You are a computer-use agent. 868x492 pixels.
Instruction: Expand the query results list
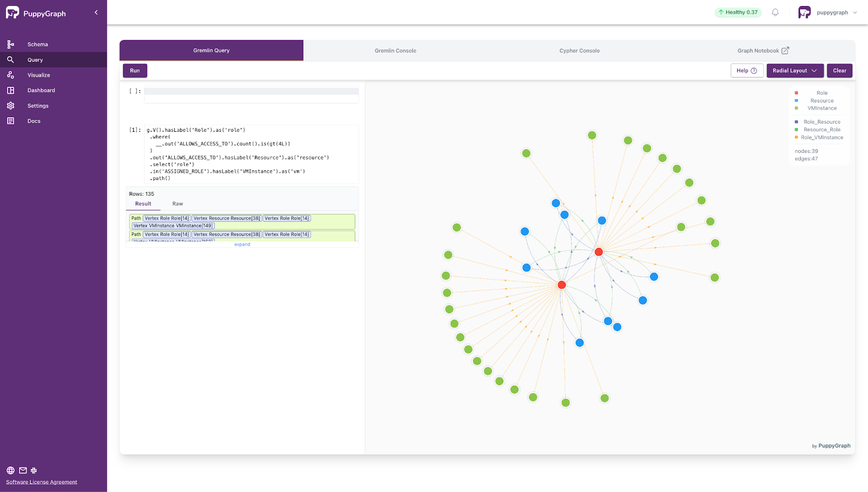pos(242,245)
